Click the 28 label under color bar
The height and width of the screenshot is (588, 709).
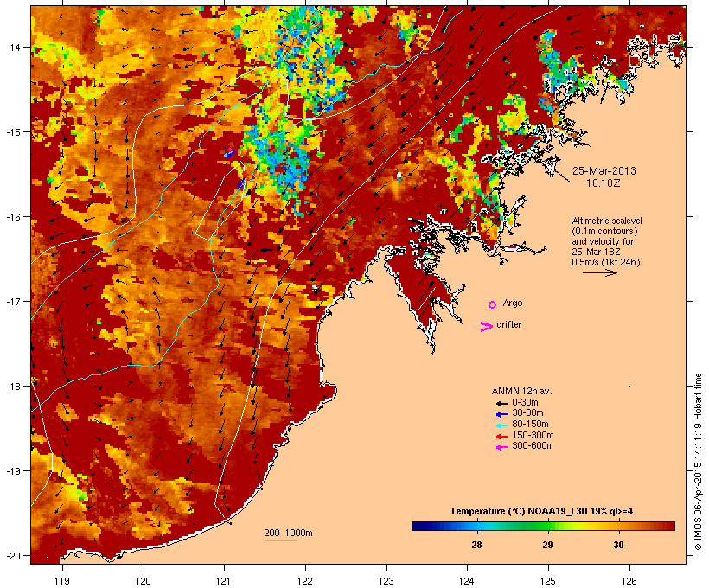click(x=476, y=545)
